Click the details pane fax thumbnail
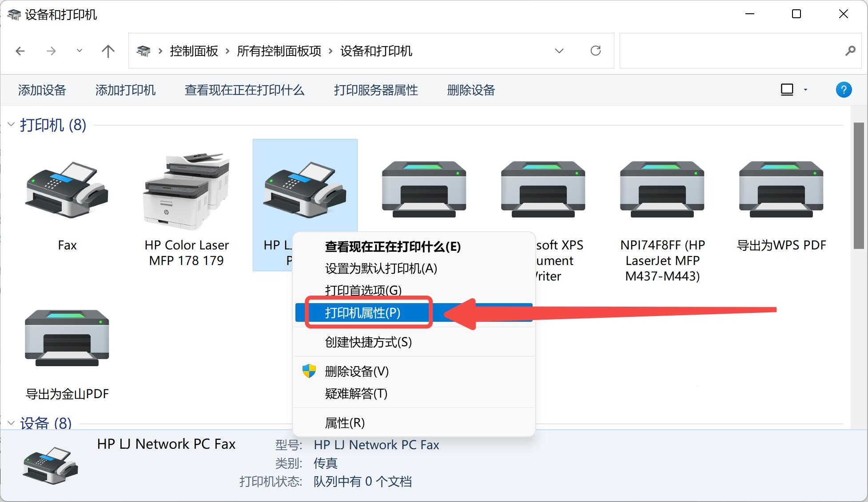The width and height of the screenshot is (868, 502). point(50,465)
